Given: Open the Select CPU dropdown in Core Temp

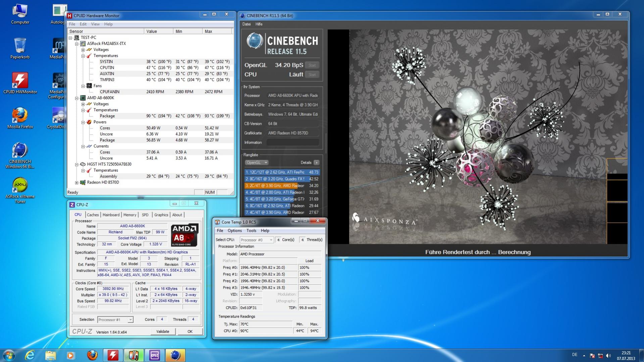Looking at the screenshot, I should pyautogui.click(x=257, y=240).
